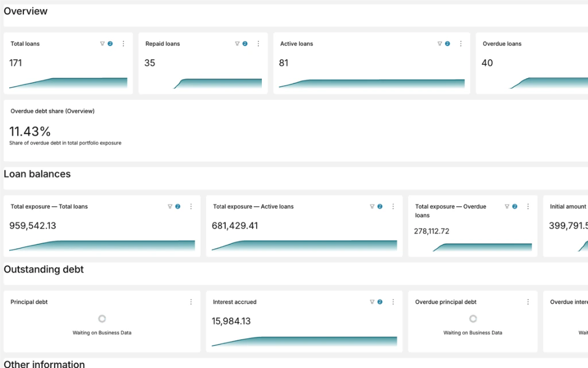This screenshot has height=368, width=588.
Task: Click 'Waiting on Business Data' under Overdue principal debt
Action: point(473,333)
